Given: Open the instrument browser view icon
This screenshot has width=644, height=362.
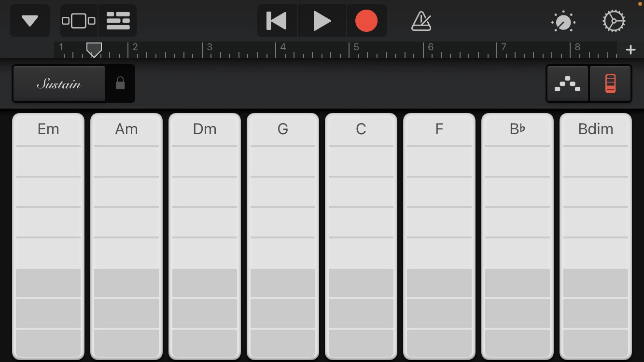Looking at the screenshot, I should (79, 21).
